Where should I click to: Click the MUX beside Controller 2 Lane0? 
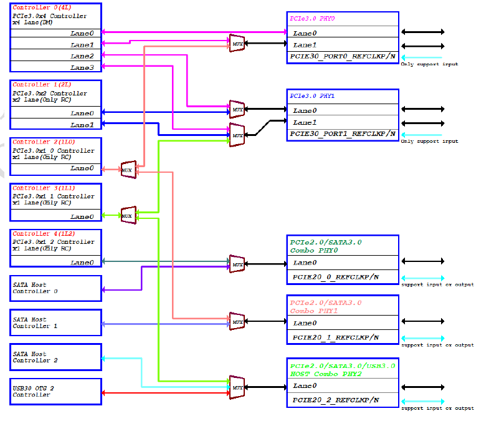point(128,170)
